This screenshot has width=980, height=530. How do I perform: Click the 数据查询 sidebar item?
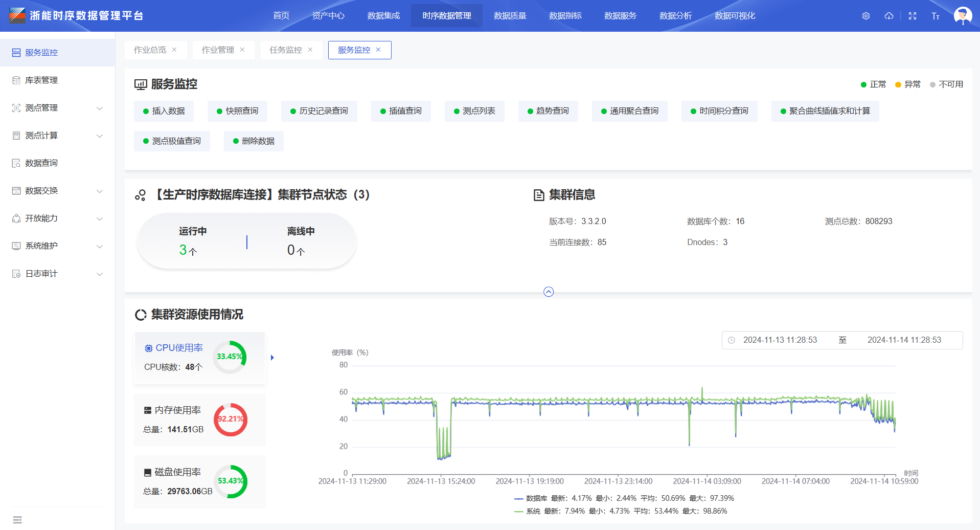pyautogui.click(x=57, y=163)
